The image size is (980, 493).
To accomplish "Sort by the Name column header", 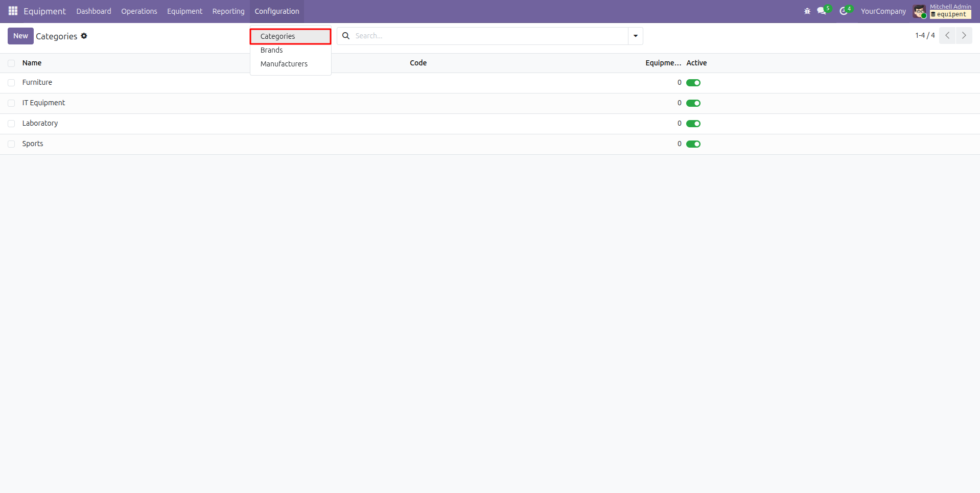I will [32, 63].
